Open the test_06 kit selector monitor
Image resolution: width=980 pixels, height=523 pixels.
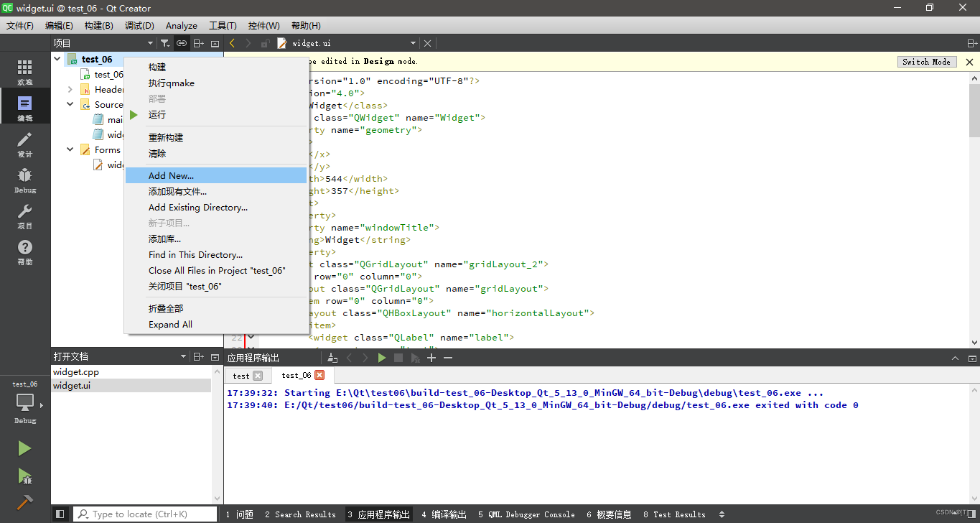25,403
